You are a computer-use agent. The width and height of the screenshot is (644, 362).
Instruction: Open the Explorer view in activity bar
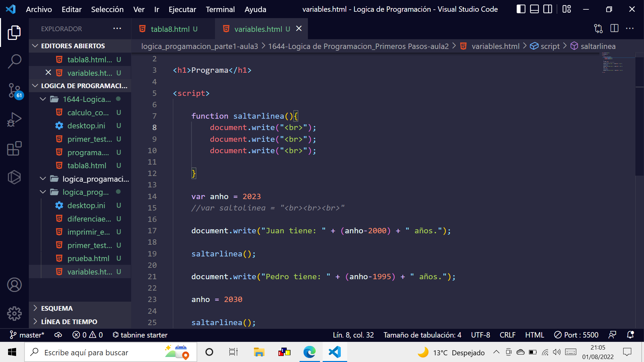click(x=14, y=33)
